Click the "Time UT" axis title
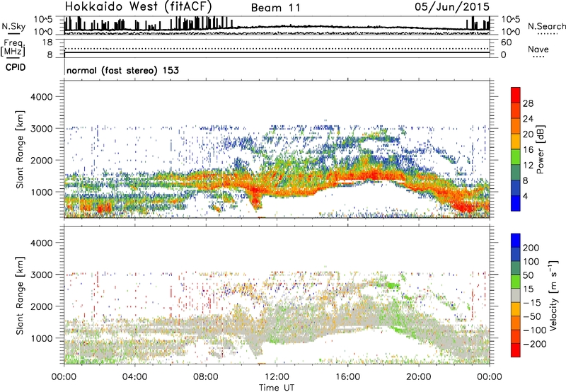 [x=277, y=388]
